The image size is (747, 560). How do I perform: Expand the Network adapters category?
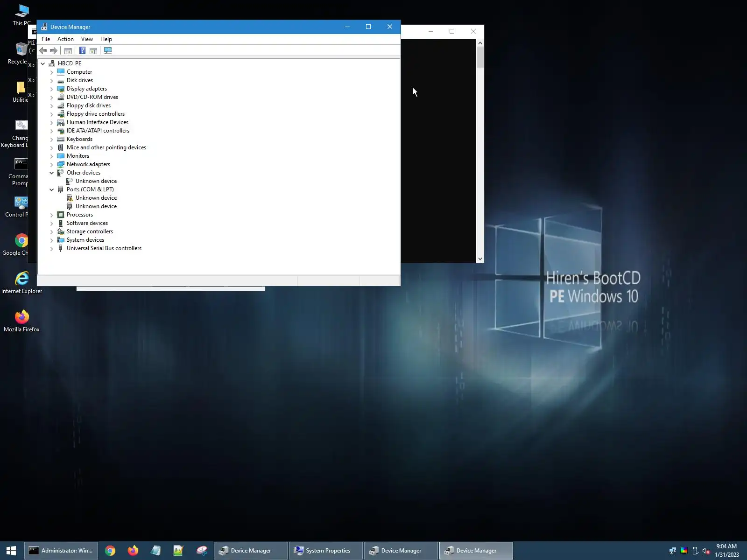[x=52, y=164]
